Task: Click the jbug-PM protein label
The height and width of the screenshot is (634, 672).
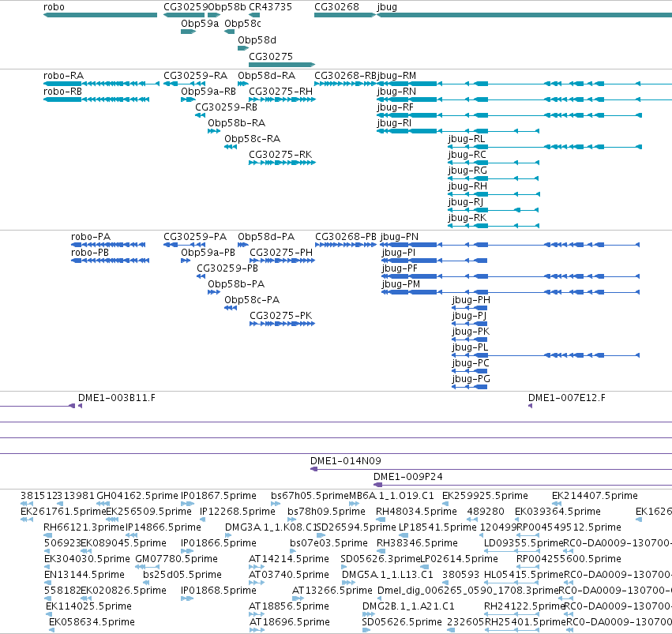Action: (400, 284)
